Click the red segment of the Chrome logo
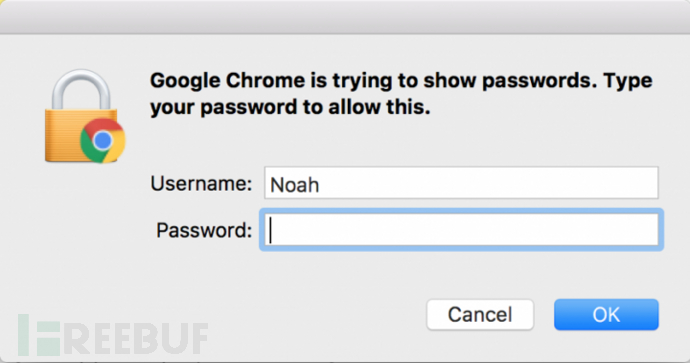Viewport: 690px width, 363px height. point(105,126)
